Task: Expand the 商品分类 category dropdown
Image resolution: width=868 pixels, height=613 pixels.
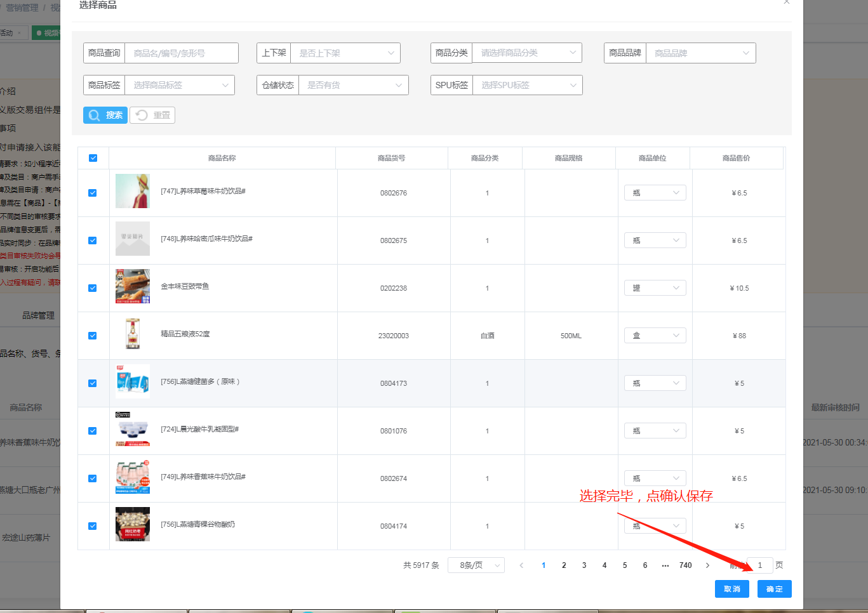Action: pyautogui.click(x=527, y=53)
